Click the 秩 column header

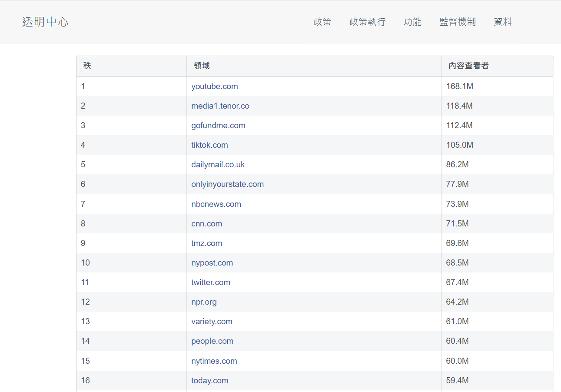(x=131, y=66)
